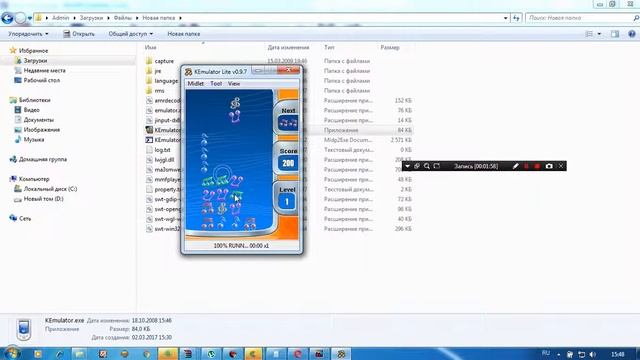Image resolution: width=640 pixels, height=360 pixels.
Task: Open the Общий доступ dropdown
Action: point(131,34)
